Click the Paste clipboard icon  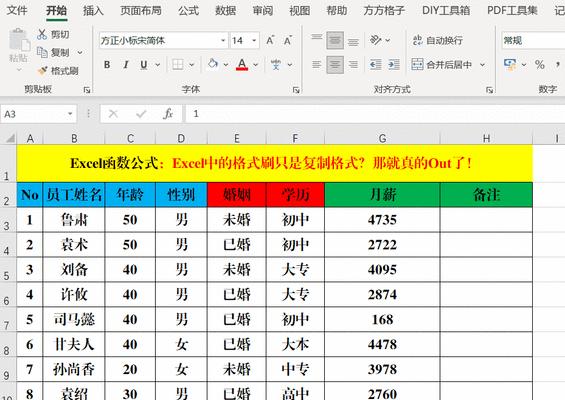tap(19, 40)
